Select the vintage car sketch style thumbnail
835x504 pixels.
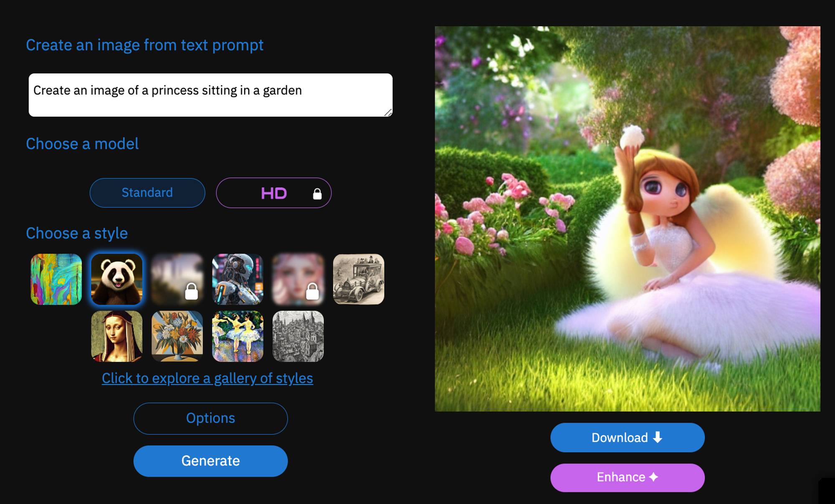(x=359, y=279)
